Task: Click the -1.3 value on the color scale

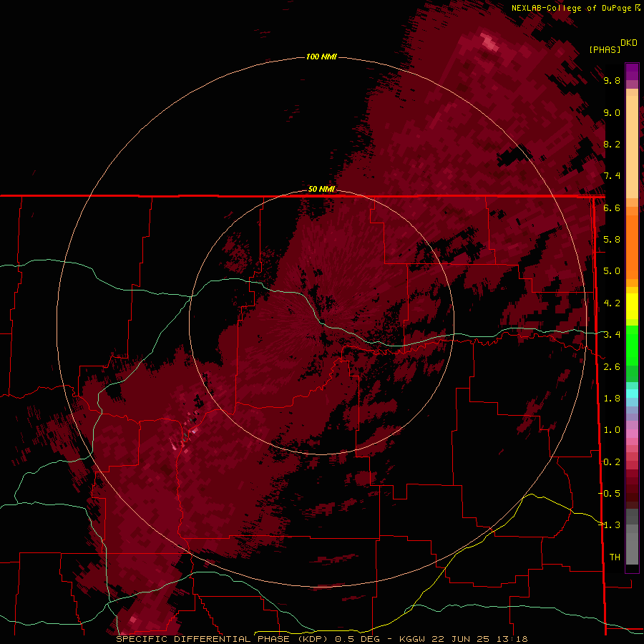Action: pos(609,525)
